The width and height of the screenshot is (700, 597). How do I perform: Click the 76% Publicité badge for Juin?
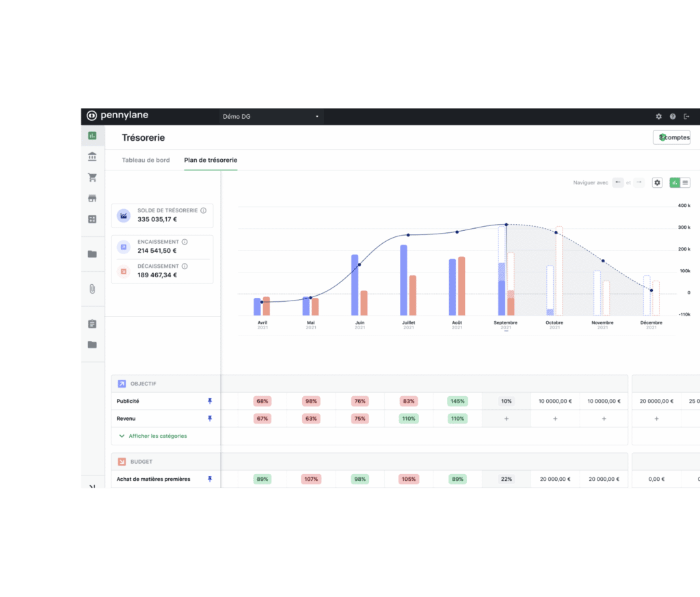pos(360,401)
